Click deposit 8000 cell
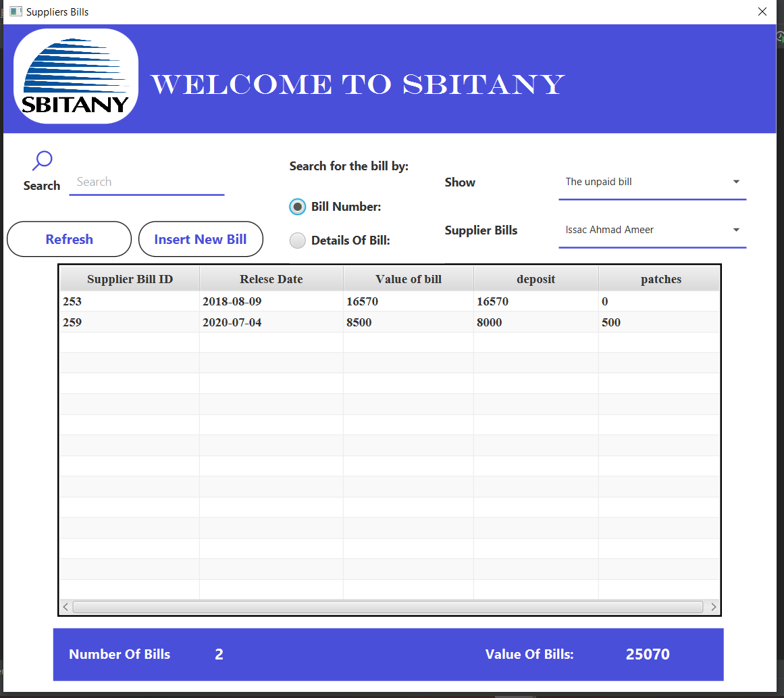The height and width of the screenshot is (698, 784). 535,322
